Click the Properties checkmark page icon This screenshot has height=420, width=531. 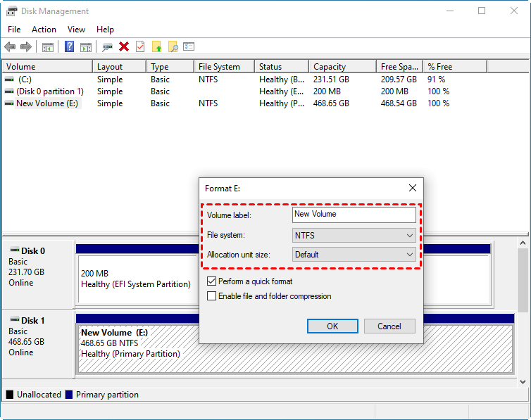click(140, 46)
